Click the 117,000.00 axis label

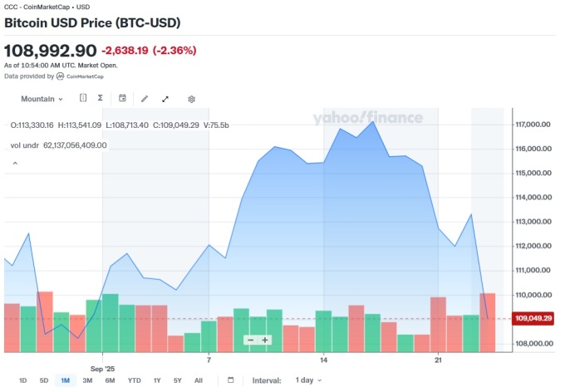coord(533,125)
